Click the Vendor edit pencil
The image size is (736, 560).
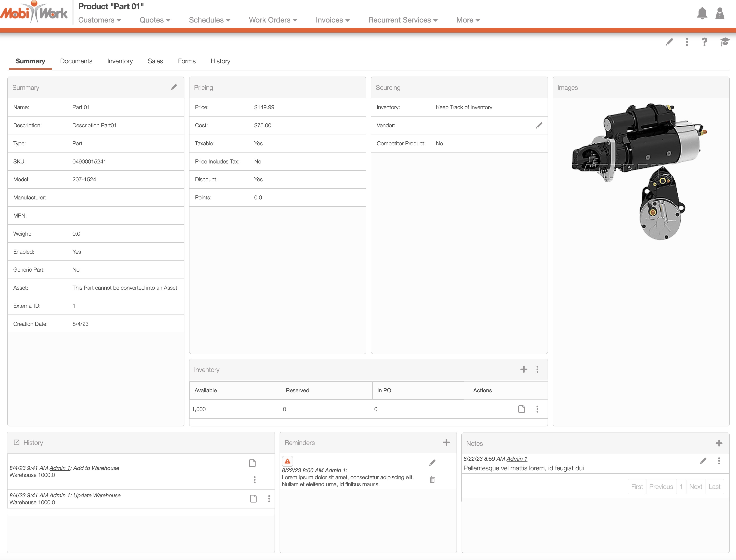click(539, 125)
